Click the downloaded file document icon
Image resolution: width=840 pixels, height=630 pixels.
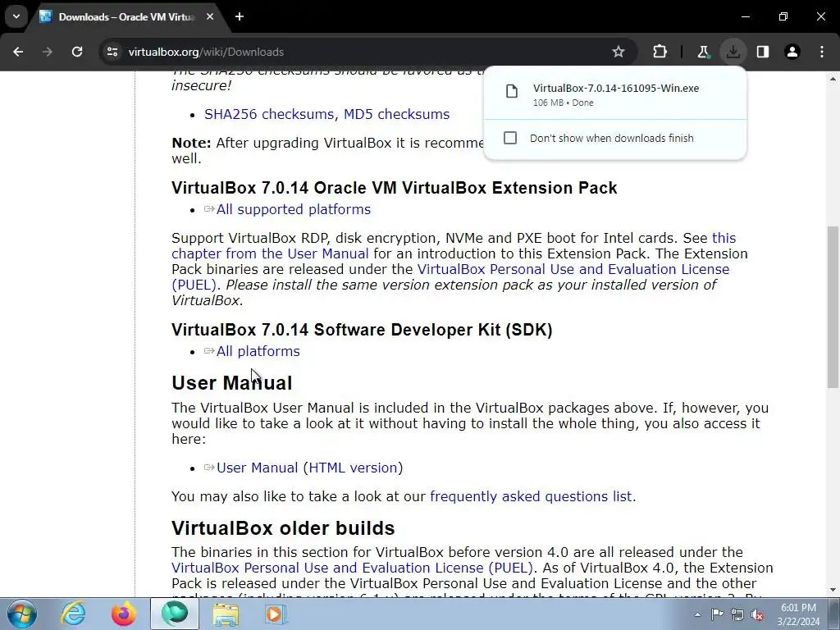512,91
